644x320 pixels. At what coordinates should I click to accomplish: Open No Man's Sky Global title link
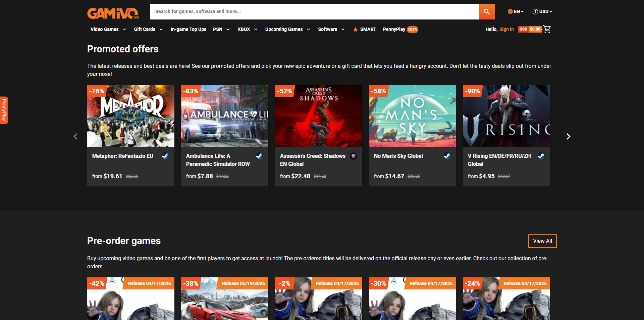[x=398, y=156]
